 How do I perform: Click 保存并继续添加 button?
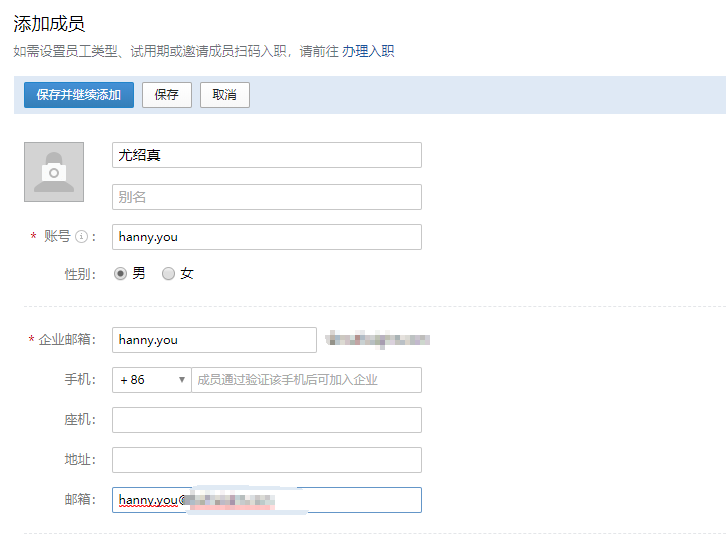pyautogui.click(x=78, y=95)
